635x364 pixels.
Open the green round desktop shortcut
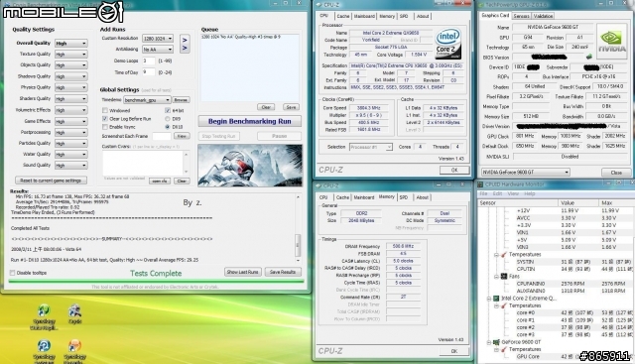44,310
